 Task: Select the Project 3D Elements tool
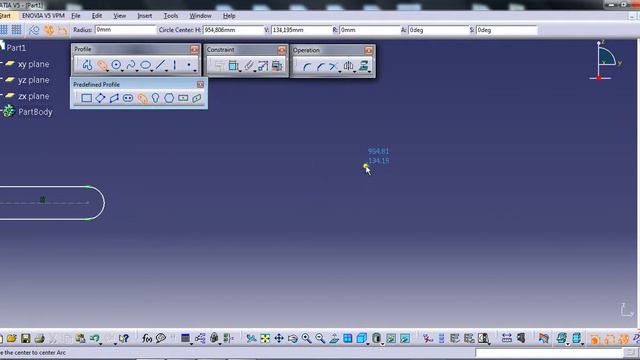[363, 66]
